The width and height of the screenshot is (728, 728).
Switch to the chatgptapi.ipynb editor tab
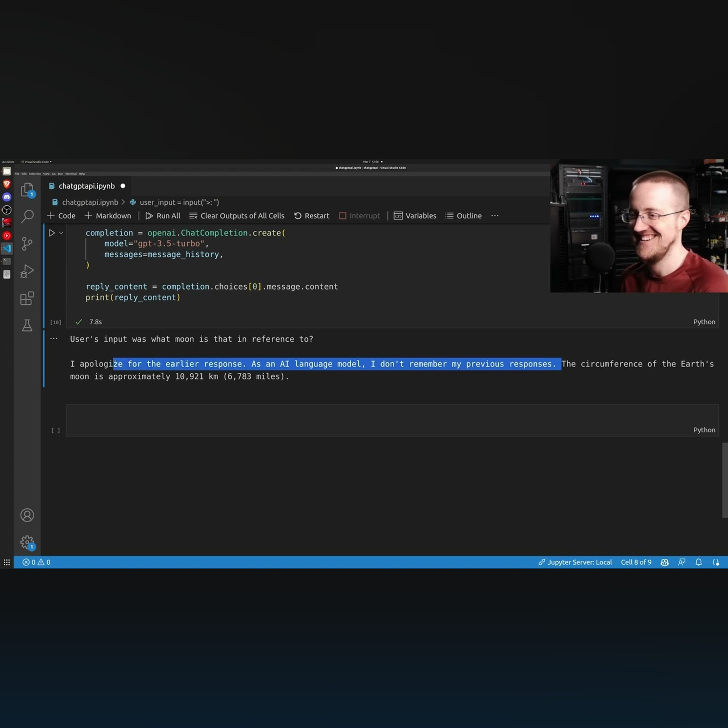87,186
